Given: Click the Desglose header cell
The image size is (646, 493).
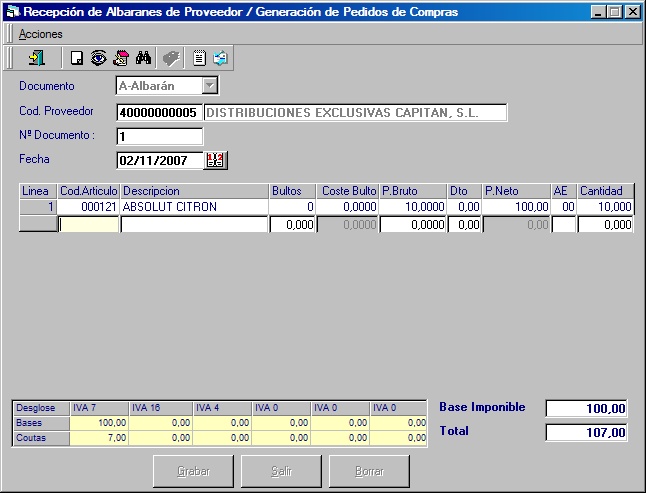Looking at the screenshot, I should tap(41, 408).
